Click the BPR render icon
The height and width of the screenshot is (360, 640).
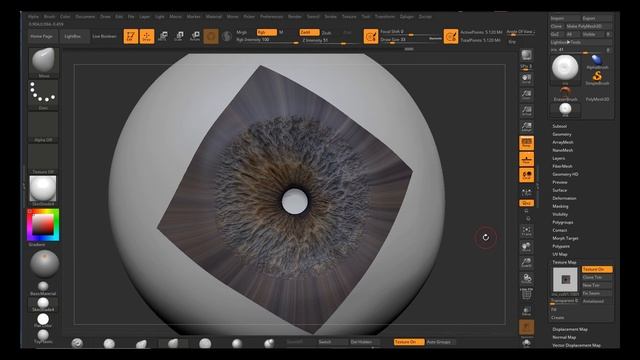tap(527, 55)
